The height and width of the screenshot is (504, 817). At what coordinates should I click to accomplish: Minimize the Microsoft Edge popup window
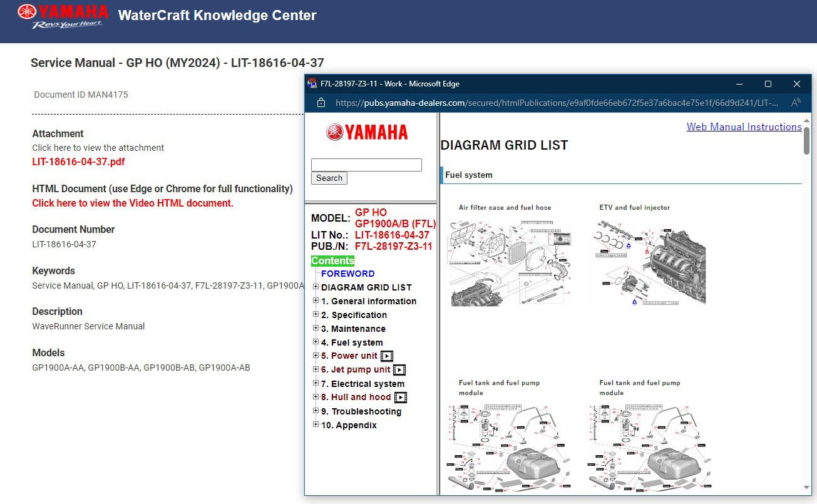click(739, 84)
